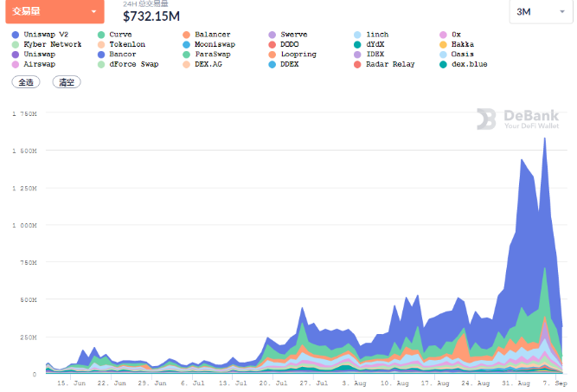This screenshot has height=392, width=577.
Task: Click the 250M y-axis label
Action: click(29, 337)
